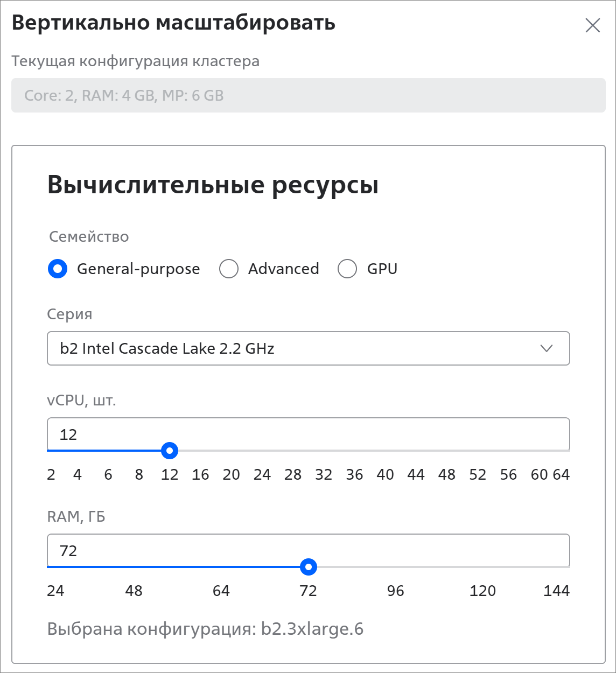Image resolution: width=616 pixels, height=673 pixels.
Task: Select the Advanced family radio button
Action: pos(229,269)
